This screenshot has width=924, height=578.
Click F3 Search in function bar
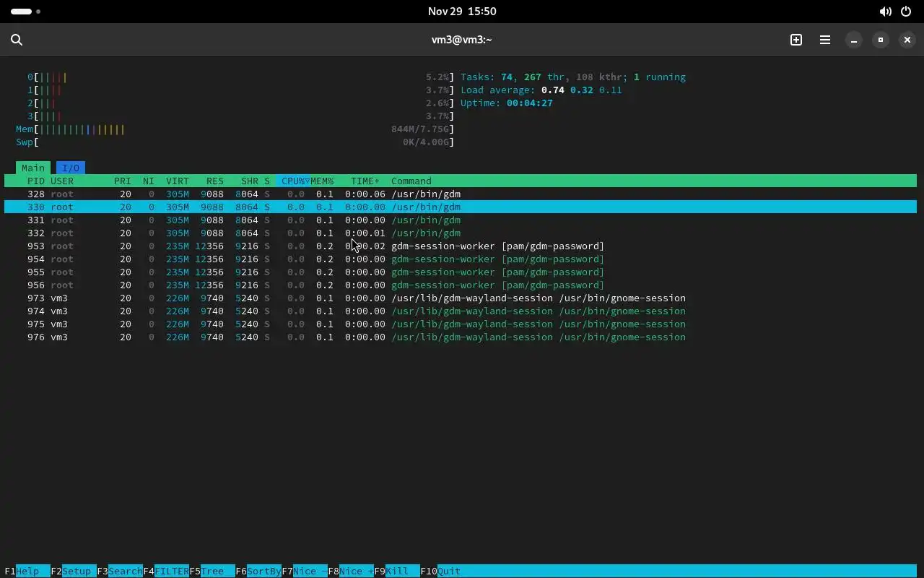click(120, 571)
